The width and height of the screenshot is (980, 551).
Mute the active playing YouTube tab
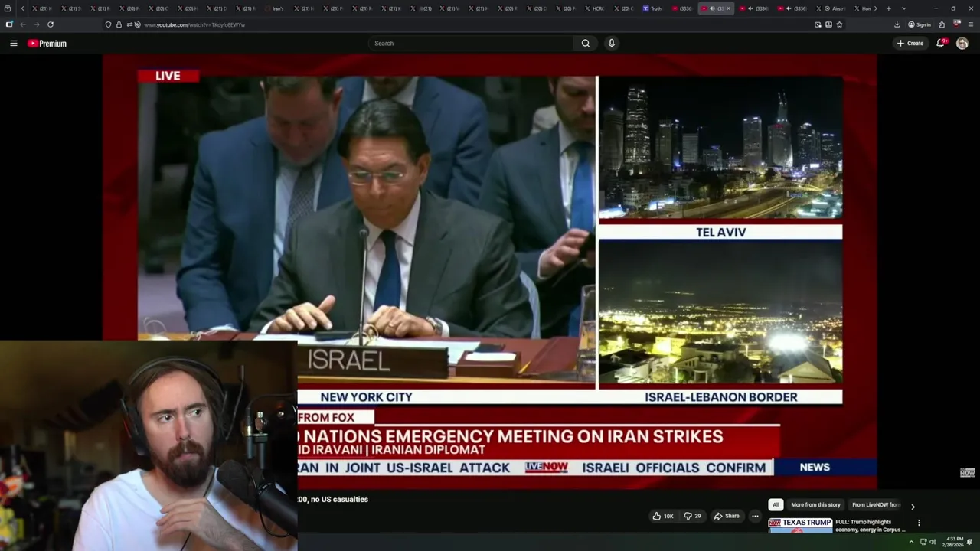coord(712,8)
